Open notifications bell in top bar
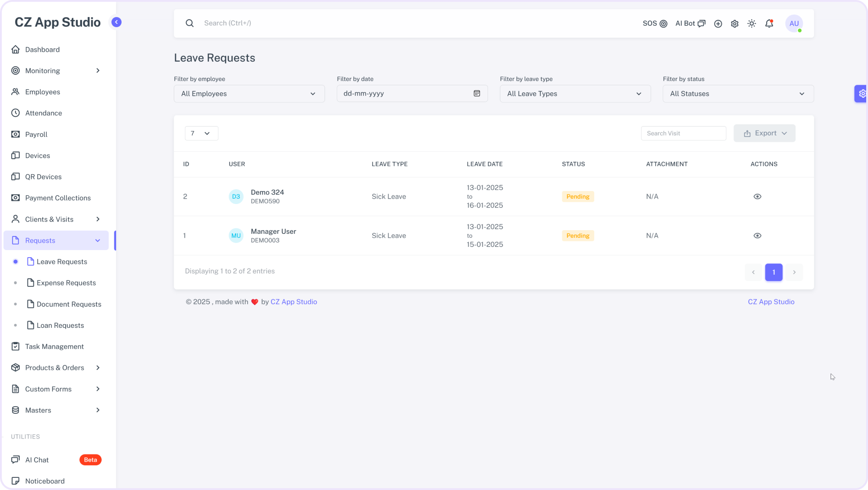868x490 pixels. coord(769,23)
